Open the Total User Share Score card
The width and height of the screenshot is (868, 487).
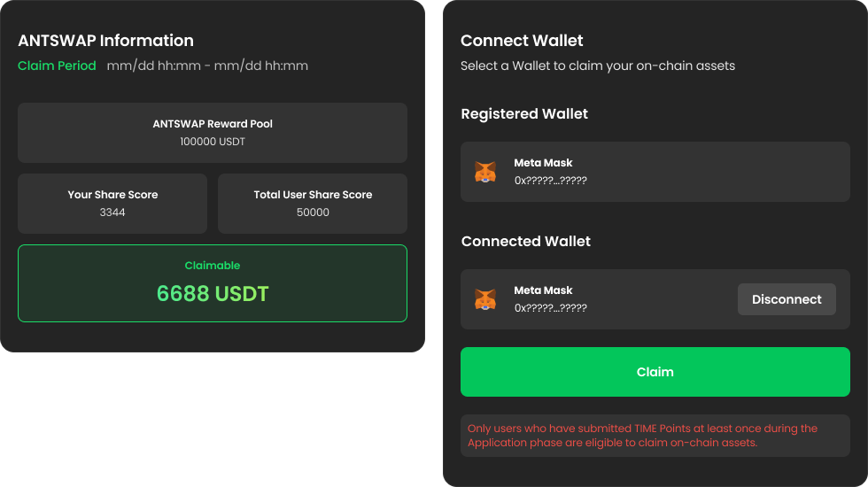[x=313, y=203]
